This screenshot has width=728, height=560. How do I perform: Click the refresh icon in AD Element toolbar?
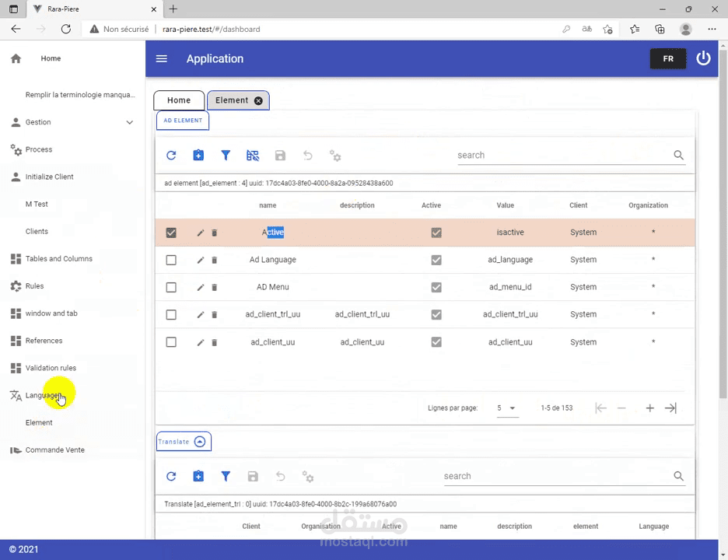pyautogui.click(x=171, y=156)
